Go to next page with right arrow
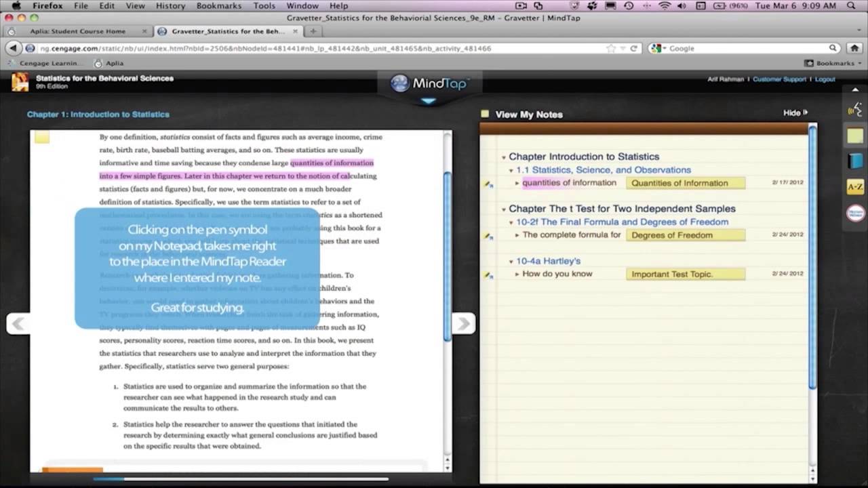Image resolution: width=868 pixels, height=488 pixels. [464, 324]
